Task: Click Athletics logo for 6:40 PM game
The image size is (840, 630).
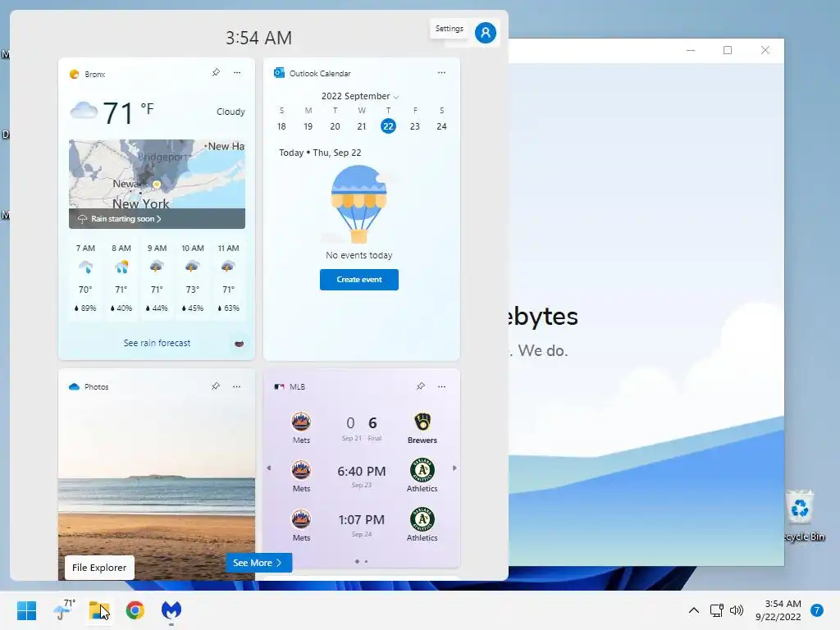Action: coord(422,470)
